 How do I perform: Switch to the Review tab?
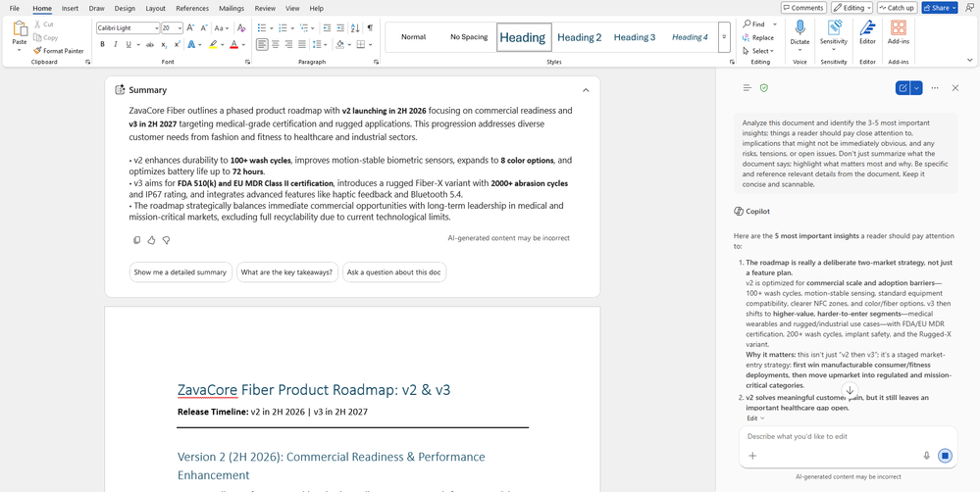265,8
